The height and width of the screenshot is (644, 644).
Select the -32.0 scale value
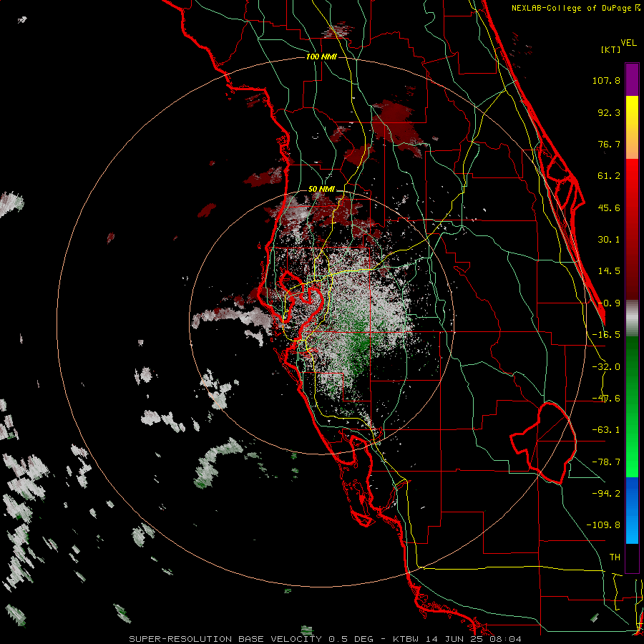coord(606,367)
